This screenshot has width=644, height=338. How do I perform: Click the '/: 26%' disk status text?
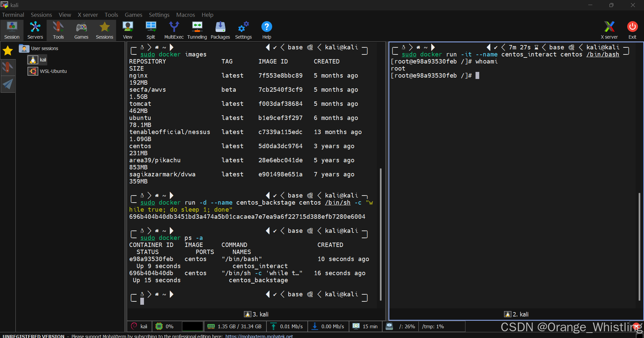(x=407, y=326)
